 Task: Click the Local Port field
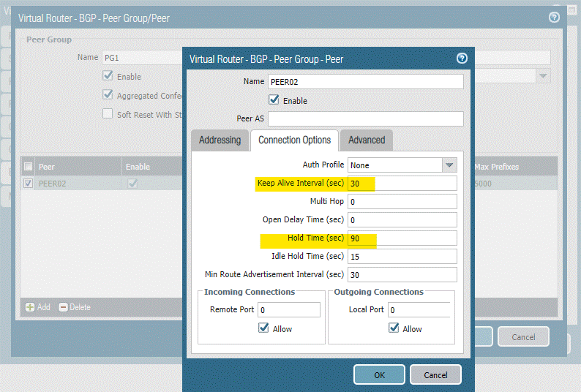(419, 310)
